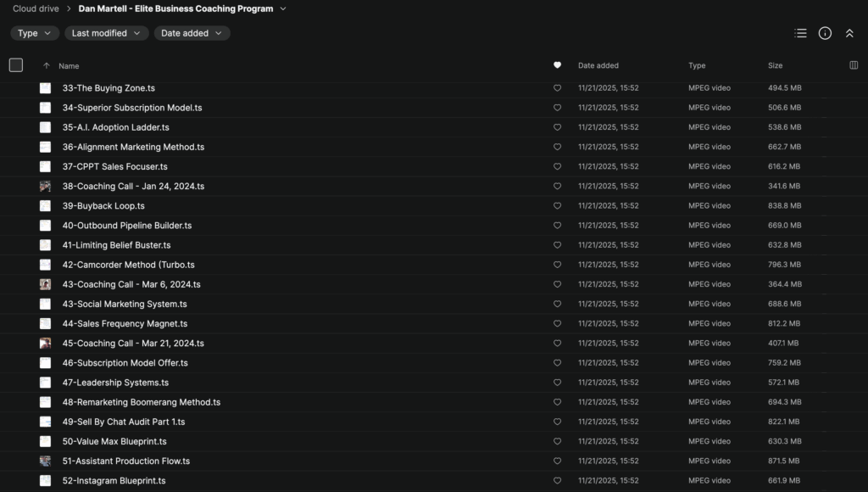The height and width of the screenshot is (492, 868).
Task: Switch to list view icon
Action: (x=800, y=33)
